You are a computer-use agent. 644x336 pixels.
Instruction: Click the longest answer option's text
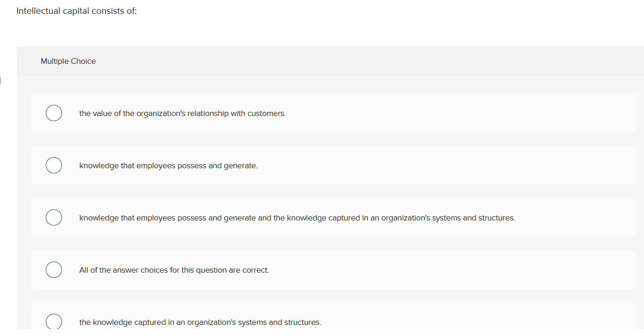(x=297, y=218)
